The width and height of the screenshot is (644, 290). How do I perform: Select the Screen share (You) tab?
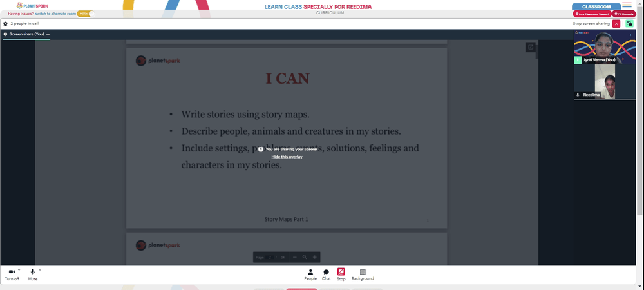(x=26, y=34)
